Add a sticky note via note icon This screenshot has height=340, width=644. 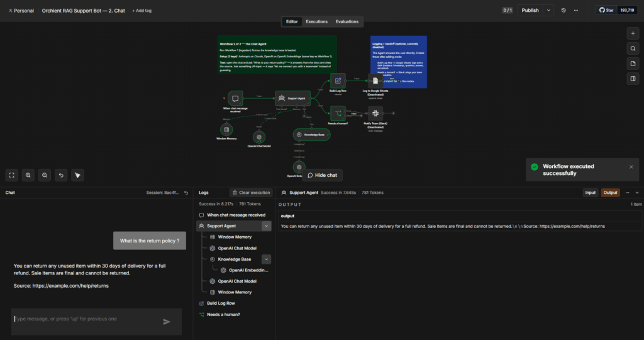pyautogui.click(x=633, y=64)
